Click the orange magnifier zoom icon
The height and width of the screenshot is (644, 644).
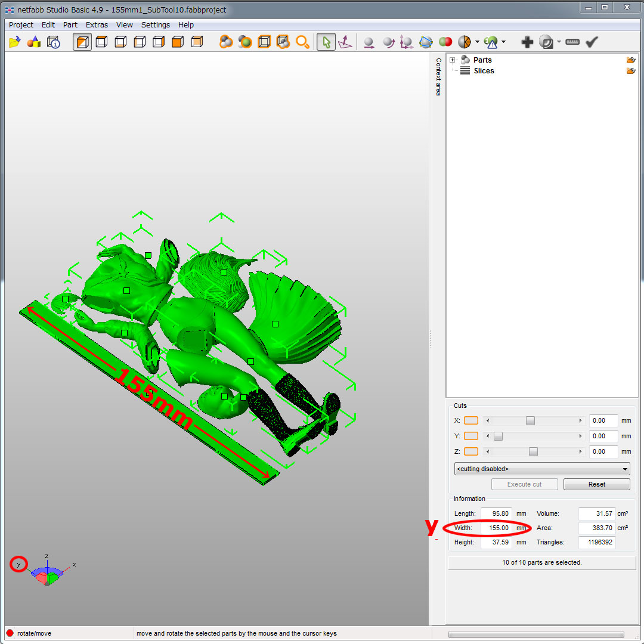(303, 42)
